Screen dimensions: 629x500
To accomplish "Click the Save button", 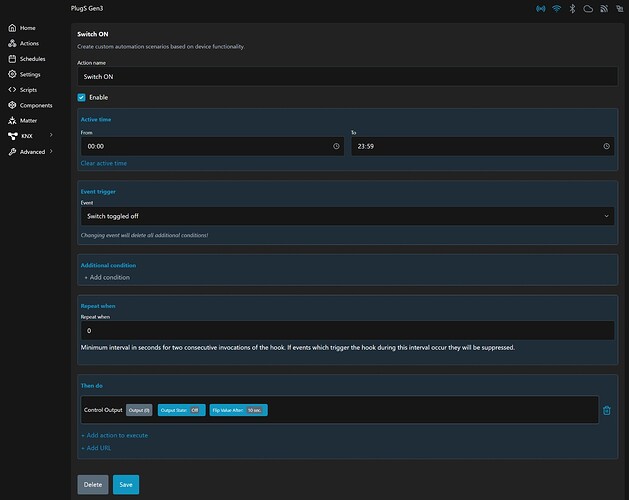I will pos(126,484).
